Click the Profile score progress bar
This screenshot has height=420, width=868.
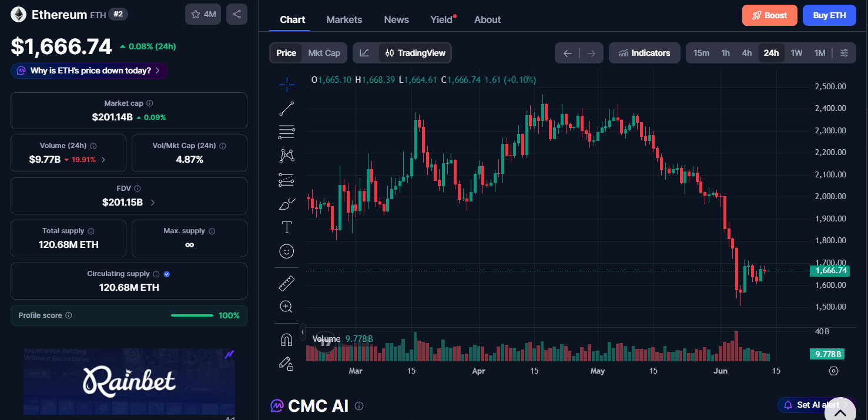(192, 315)
